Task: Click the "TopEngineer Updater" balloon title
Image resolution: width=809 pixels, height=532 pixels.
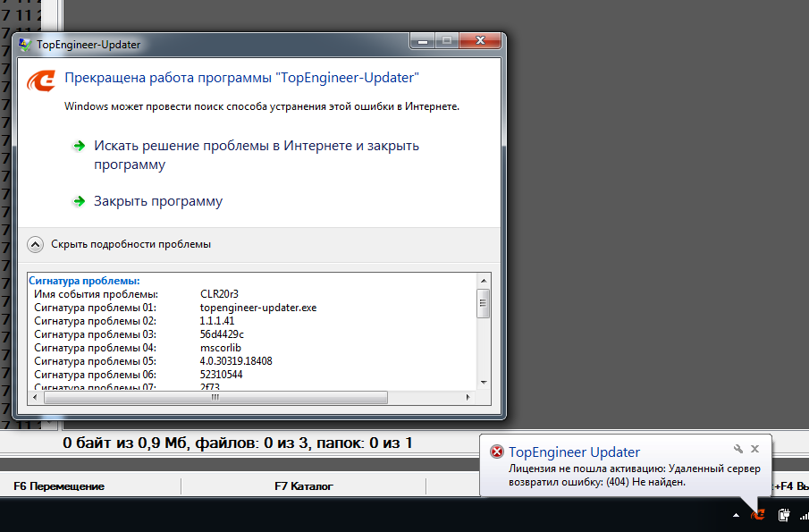Action: point(574,452)
